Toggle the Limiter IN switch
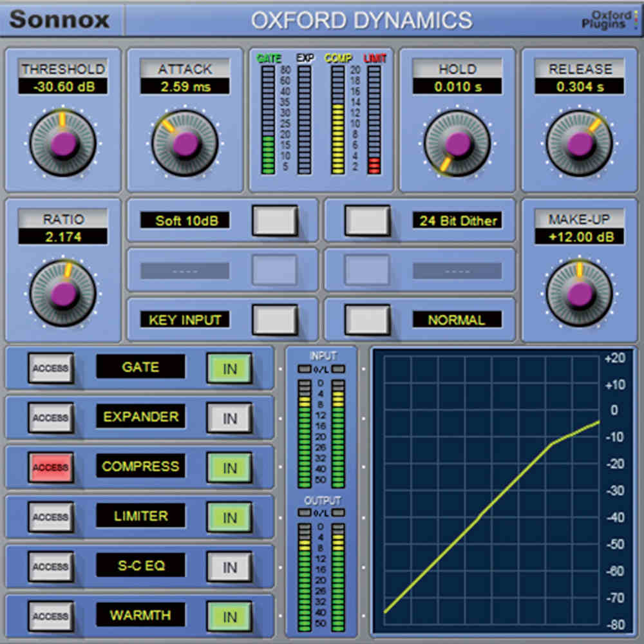Image resolution: width=644 pixels, height=644 pixels. [x=229, y=516]
